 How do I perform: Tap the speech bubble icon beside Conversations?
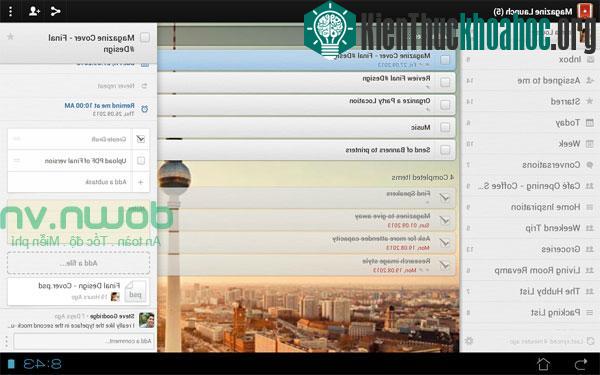pyautogui.click(x=590, y=165)
